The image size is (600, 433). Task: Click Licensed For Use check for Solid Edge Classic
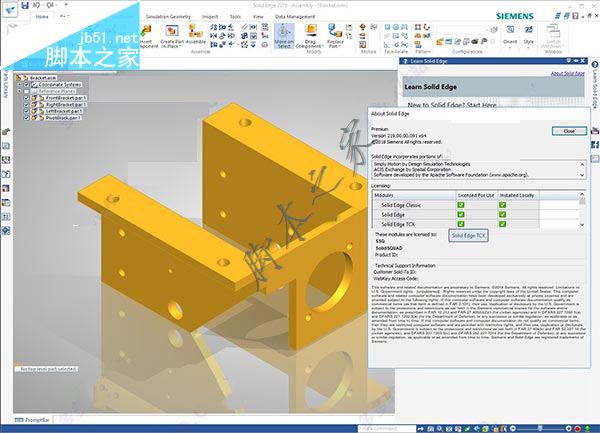(x=461, y=205)
